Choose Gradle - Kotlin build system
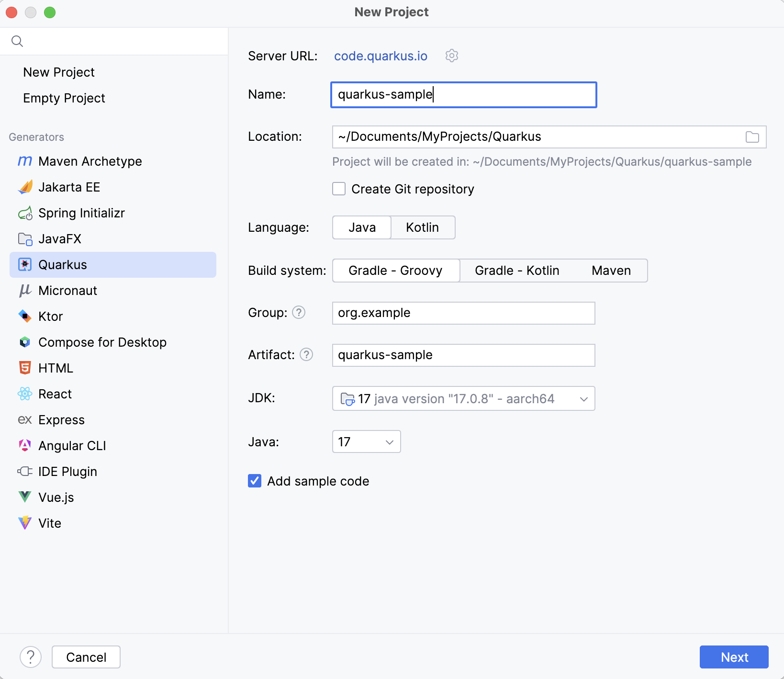This screenshot has width=784, height=679. pyautogui.click(x=517, y=271)
